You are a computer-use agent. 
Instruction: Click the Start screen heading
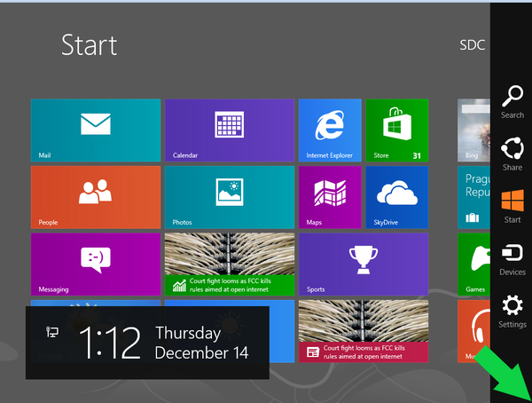[x=90, y=45]
